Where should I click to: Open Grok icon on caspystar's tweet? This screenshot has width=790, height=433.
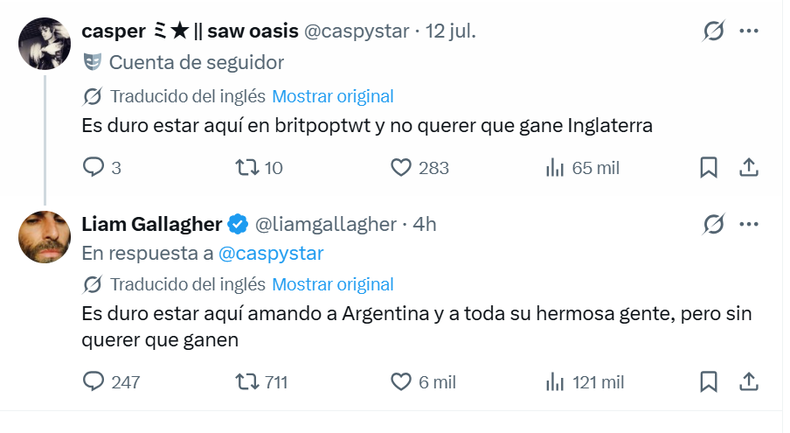pos(713,31)
